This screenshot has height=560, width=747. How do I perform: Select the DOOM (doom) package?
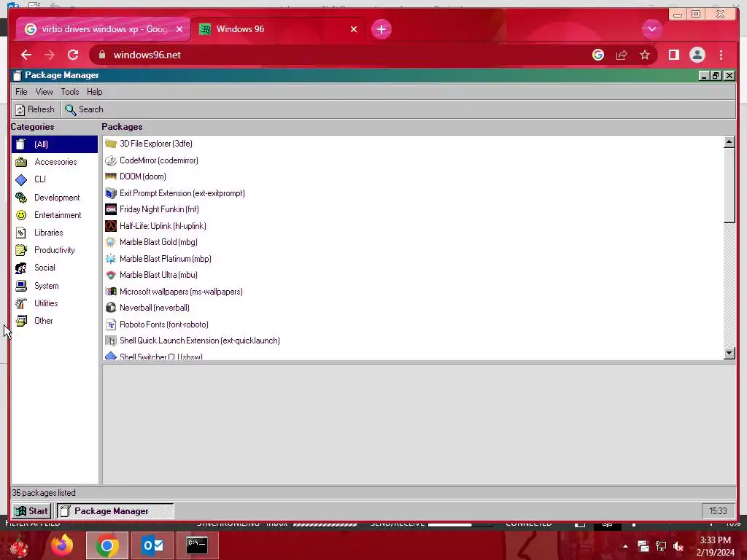(136, 176)
